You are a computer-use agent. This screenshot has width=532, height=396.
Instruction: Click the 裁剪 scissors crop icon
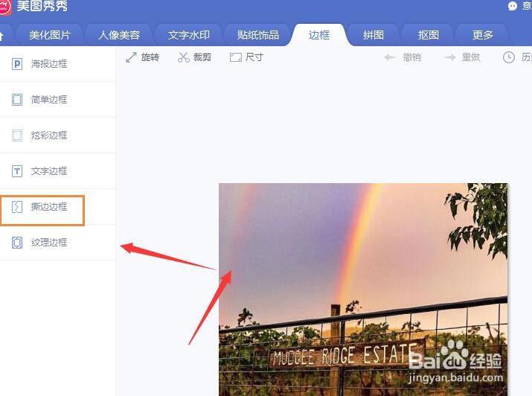(x=183, y=57)
